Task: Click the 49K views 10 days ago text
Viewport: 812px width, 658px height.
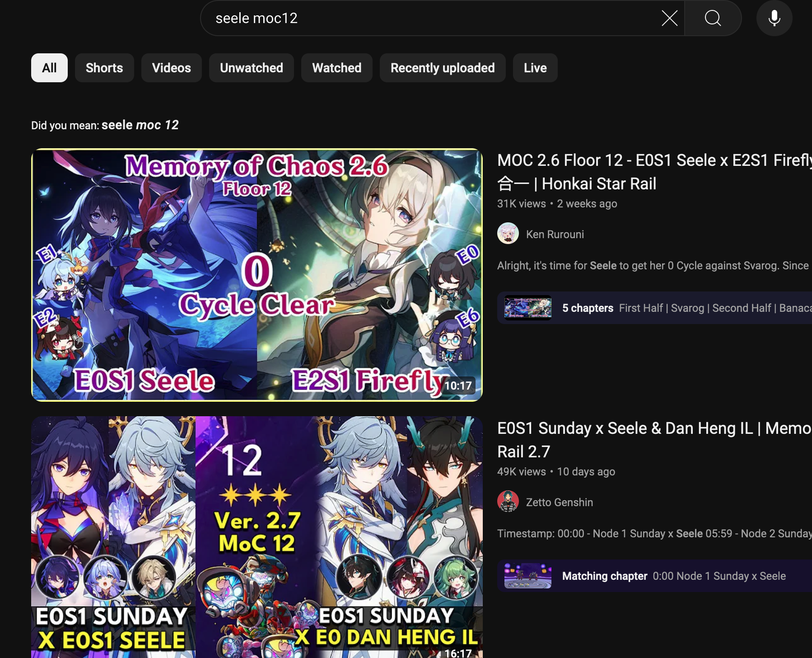Action: coord(556,472)
